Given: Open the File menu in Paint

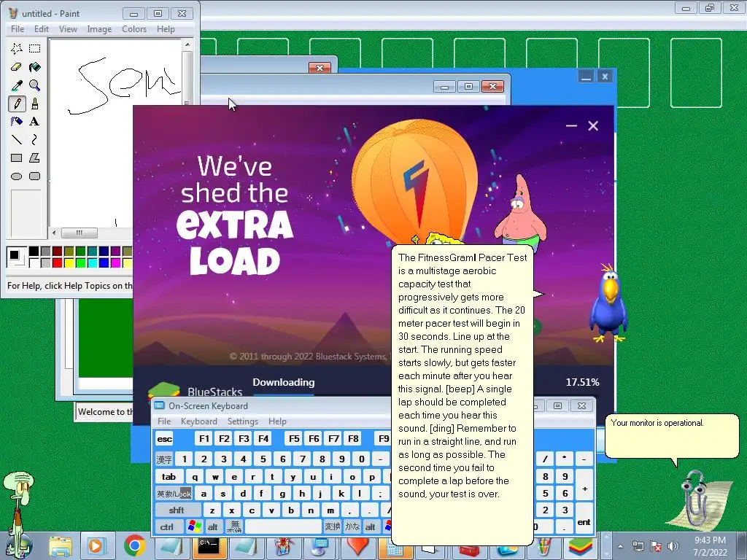Looking at the screenshot, I should click(x=18, y=29).
